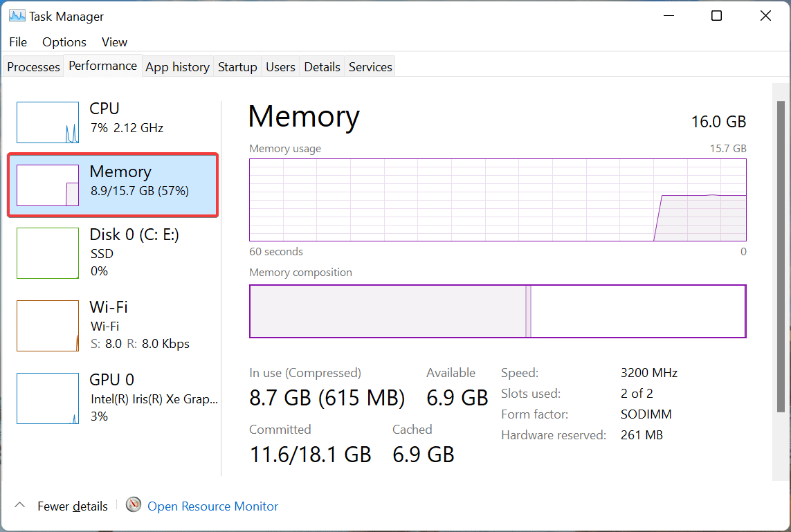Collapse the view using Fewer details
This screenshot has width=791, height=532.
coord(73,506)
